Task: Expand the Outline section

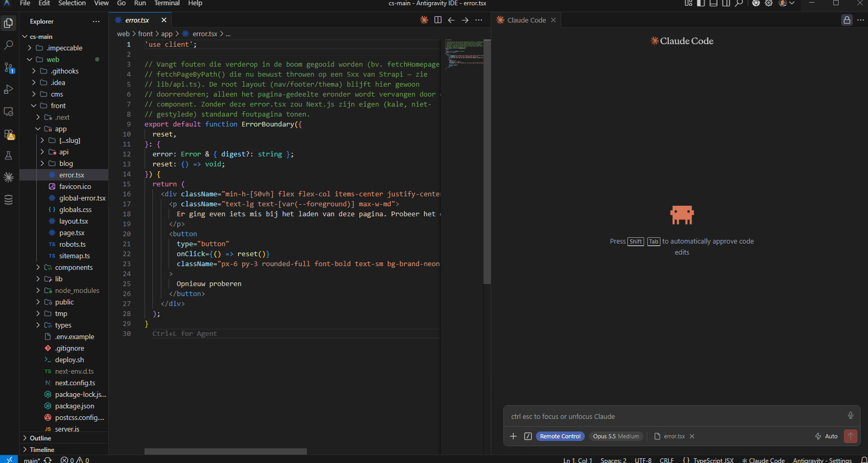Action: [x=64, y=438]
